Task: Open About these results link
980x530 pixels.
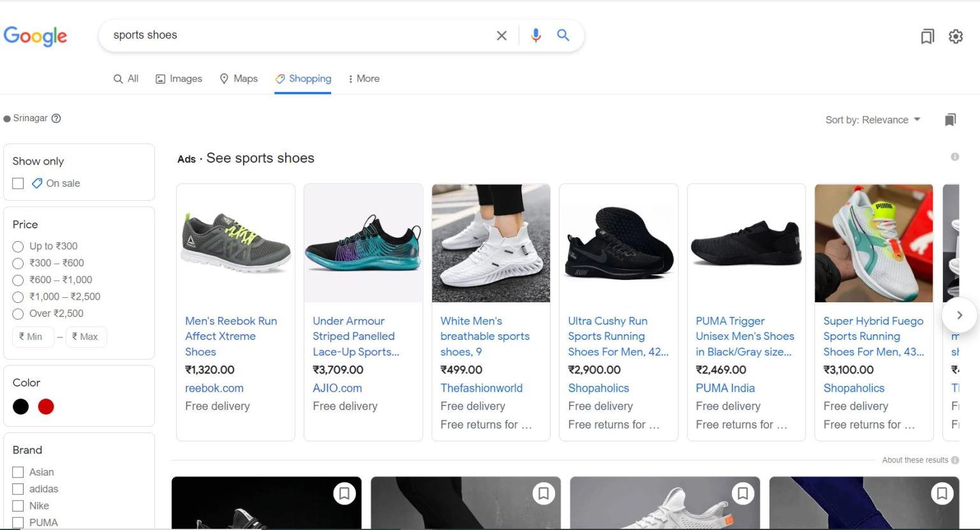Action: pos(915,460)
